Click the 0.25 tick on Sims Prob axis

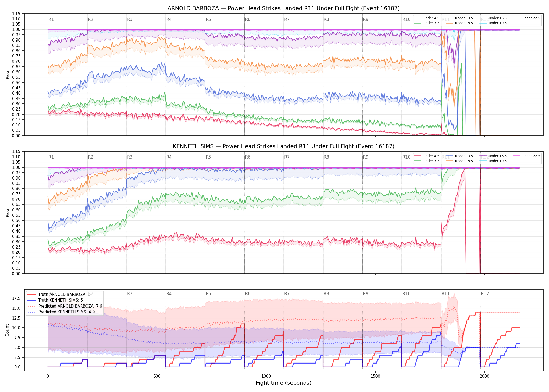point(16,247)
